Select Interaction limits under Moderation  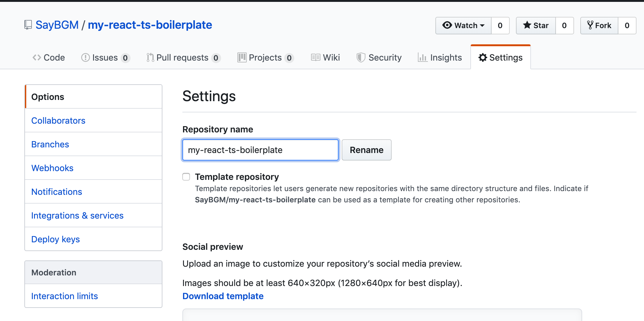[x=64, y=296]
